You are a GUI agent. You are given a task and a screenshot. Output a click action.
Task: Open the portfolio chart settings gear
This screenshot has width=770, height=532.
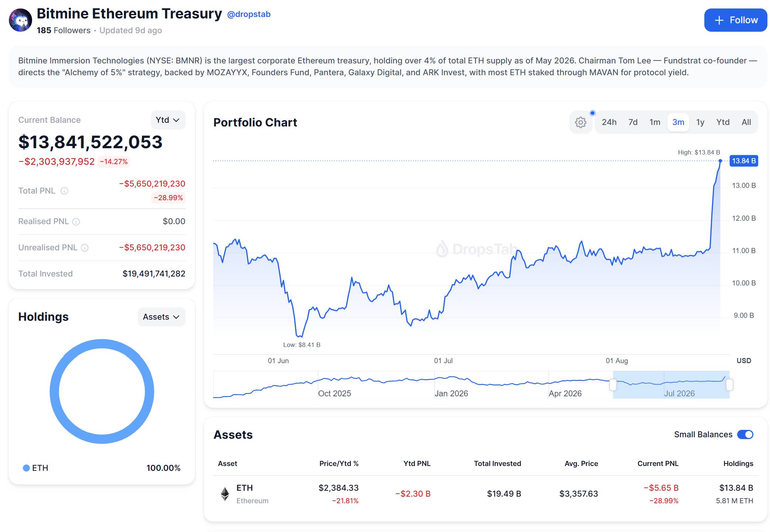point(580,122)
